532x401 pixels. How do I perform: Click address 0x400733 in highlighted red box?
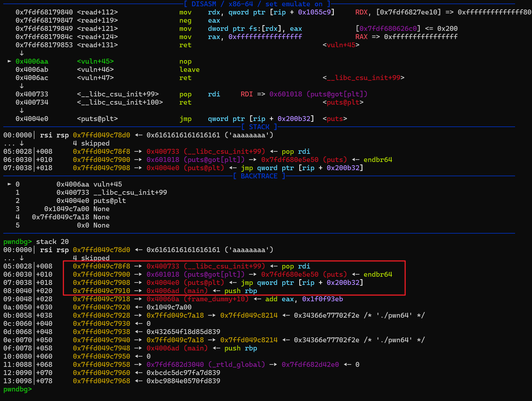point(163,266)
